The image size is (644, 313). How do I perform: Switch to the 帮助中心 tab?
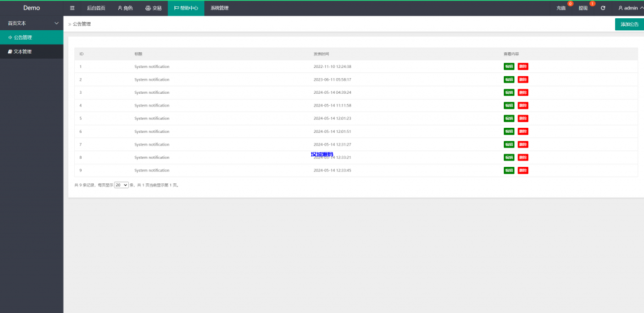186,8
